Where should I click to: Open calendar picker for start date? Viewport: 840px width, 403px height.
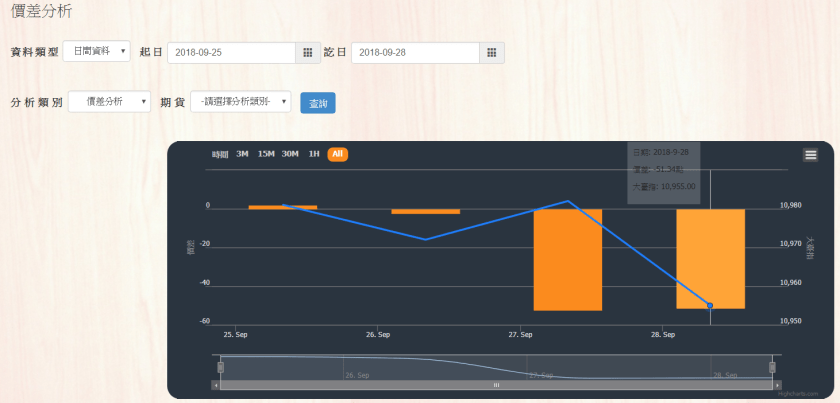[x=308, y=52]
